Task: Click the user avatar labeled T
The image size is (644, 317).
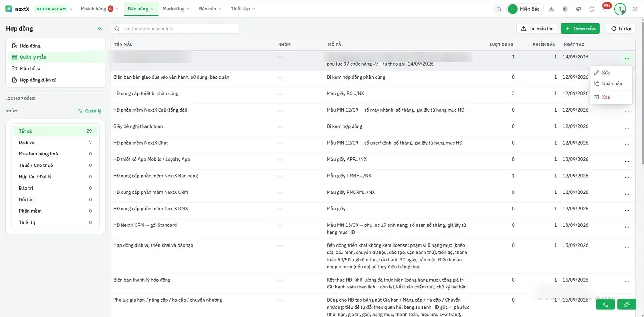Action: (x=620, y=9)
